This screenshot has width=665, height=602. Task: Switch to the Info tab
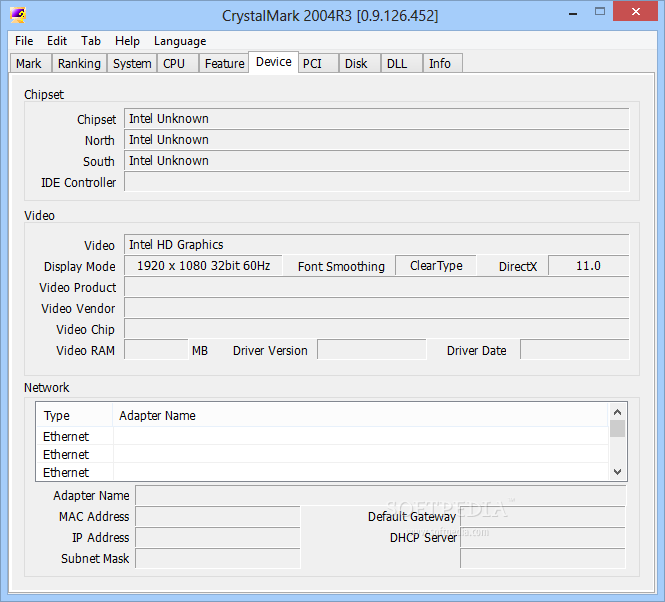(443, 63)
